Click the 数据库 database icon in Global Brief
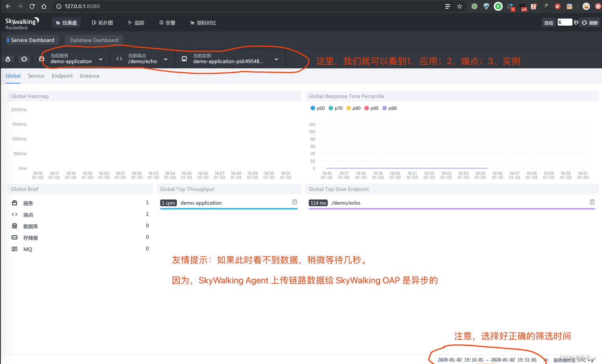This screenshot has width=602, height=364. click(x=15, y=226)
